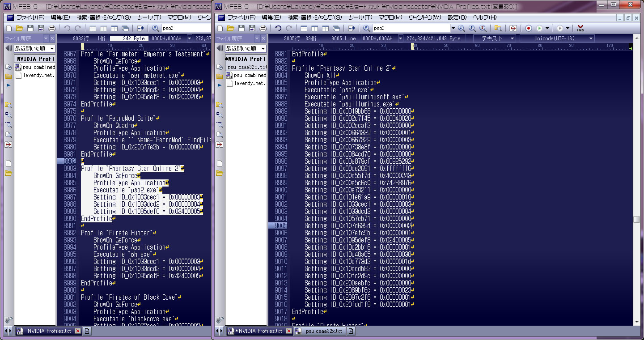Viewport: 644px width, 340px height.
Task: Click right window vertical scrollbar thumb
Action: click(x=636, y=219)
